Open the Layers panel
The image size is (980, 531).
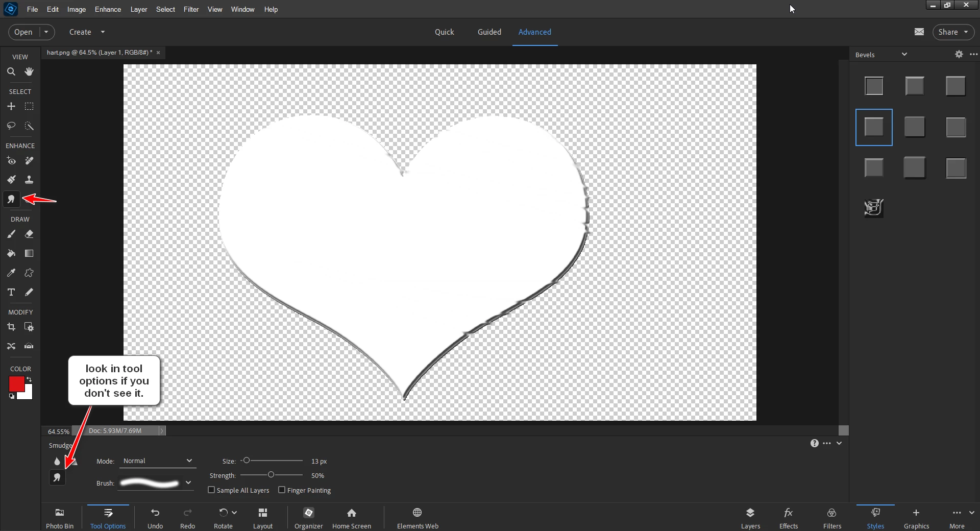pos(750,518)
